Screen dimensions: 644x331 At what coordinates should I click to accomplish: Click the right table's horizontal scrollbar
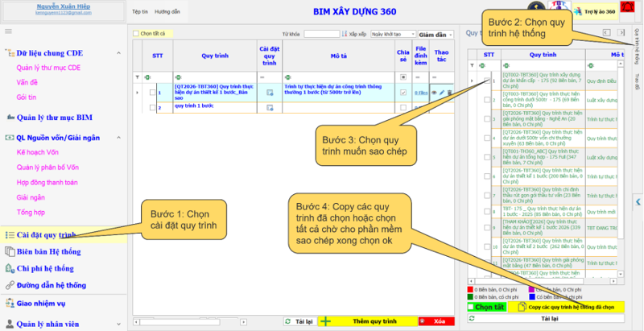coord(542,281)
